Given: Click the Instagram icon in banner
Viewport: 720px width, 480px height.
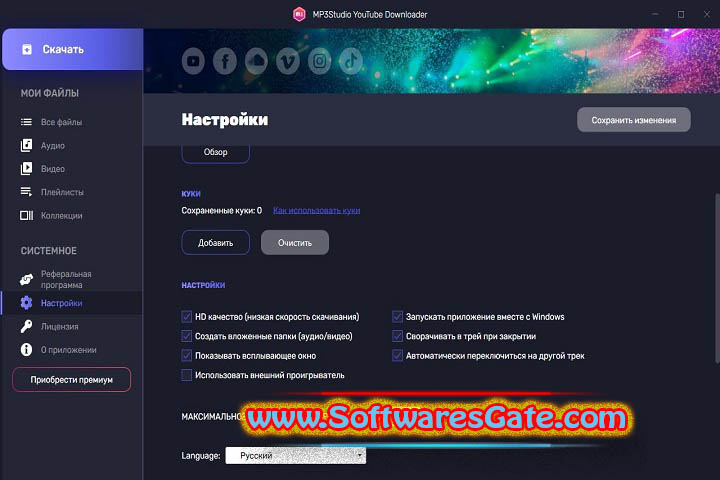Looking at the screenshot, I should point(320,61).
